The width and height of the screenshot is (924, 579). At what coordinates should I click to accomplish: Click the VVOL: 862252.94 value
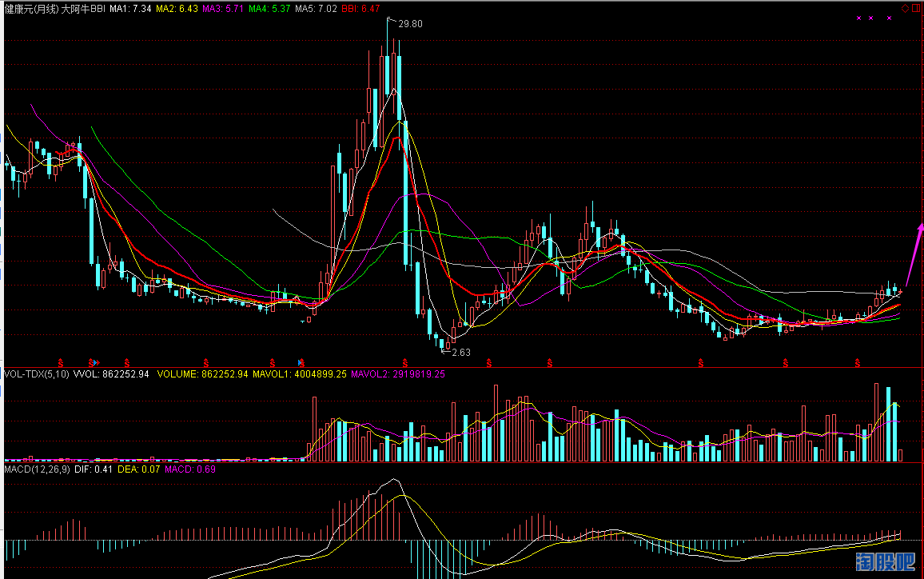click(111, 374)
